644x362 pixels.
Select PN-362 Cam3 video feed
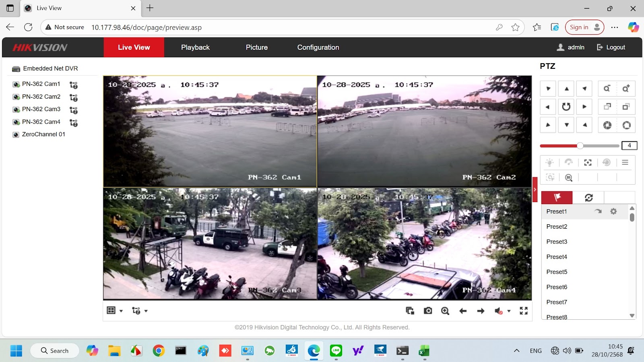click(210, 244)
